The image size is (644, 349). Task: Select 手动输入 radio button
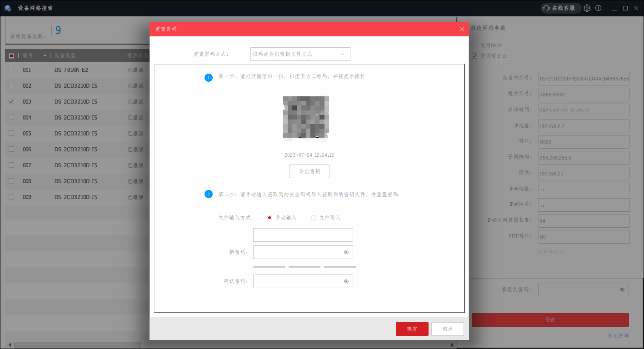[270, 218]
